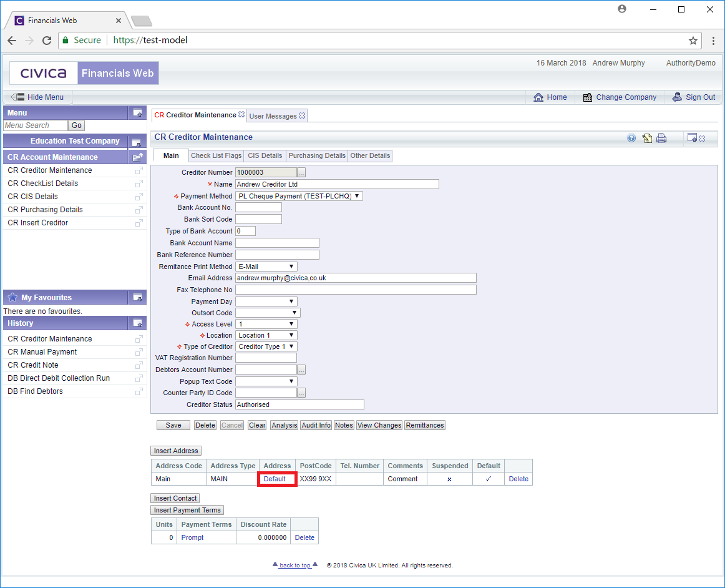Image resolution: width=725 pixels, height=588 pixels.
Task: Open the Payment Day dropdown
Action: (266, 301)
